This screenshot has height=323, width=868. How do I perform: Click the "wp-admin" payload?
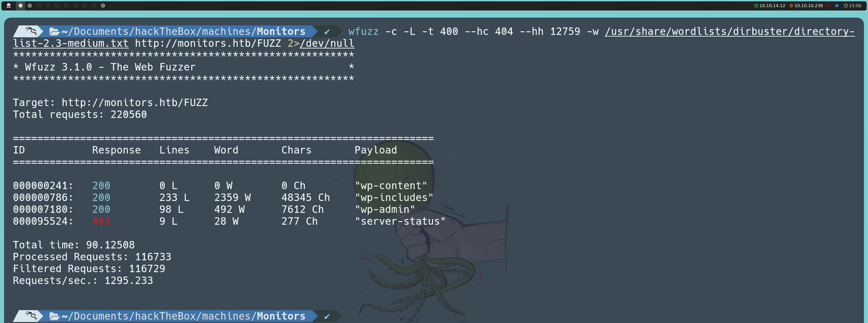tap(385, 209)
